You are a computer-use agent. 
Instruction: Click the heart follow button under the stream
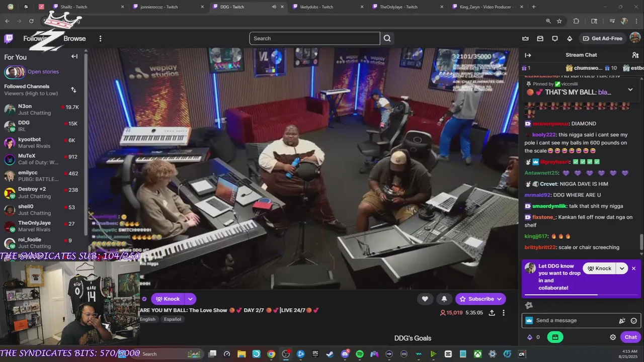coord(425,299)
